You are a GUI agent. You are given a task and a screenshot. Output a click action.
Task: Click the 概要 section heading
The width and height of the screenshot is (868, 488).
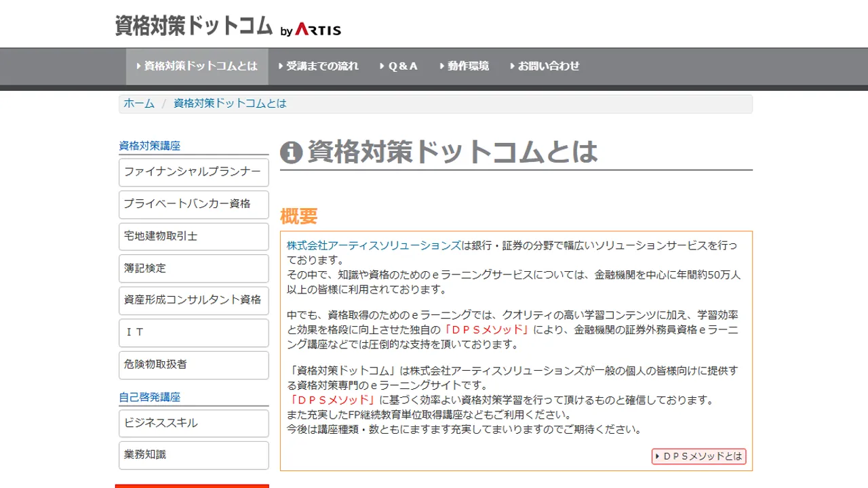click(298, 216)
